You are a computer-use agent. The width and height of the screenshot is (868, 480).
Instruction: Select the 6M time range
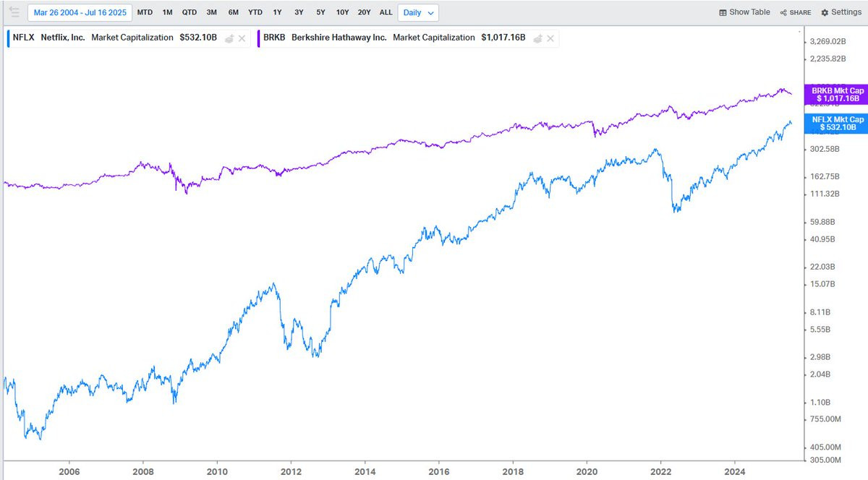coord(234,12)
